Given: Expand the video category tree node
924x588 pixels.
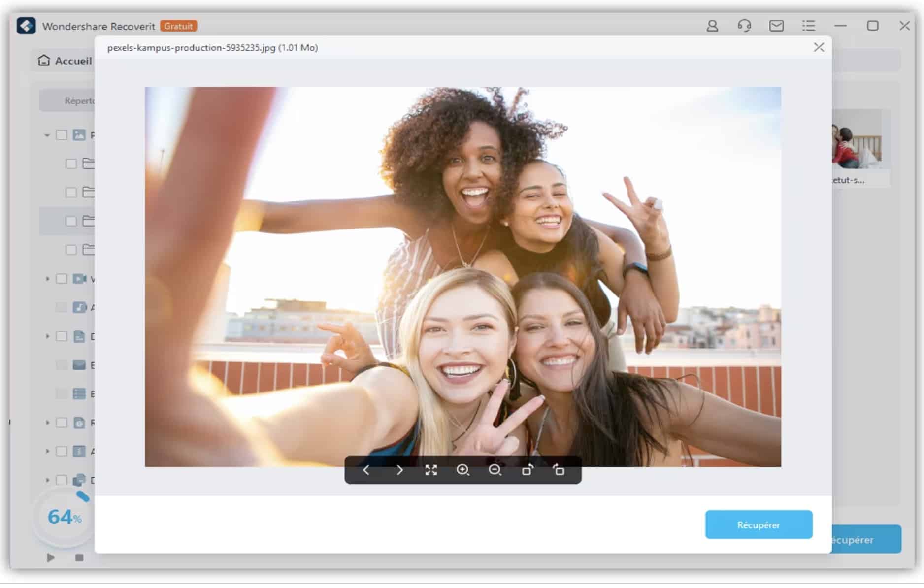Looking at the screenshot, I should (x=47, y=279).
